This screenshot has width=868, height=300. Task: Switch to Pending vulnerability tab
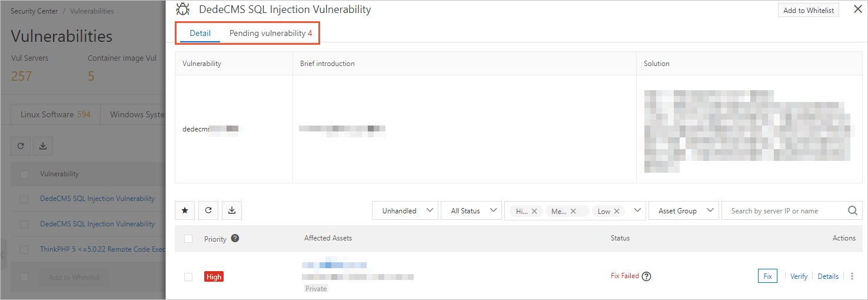(x=271, y=33)
